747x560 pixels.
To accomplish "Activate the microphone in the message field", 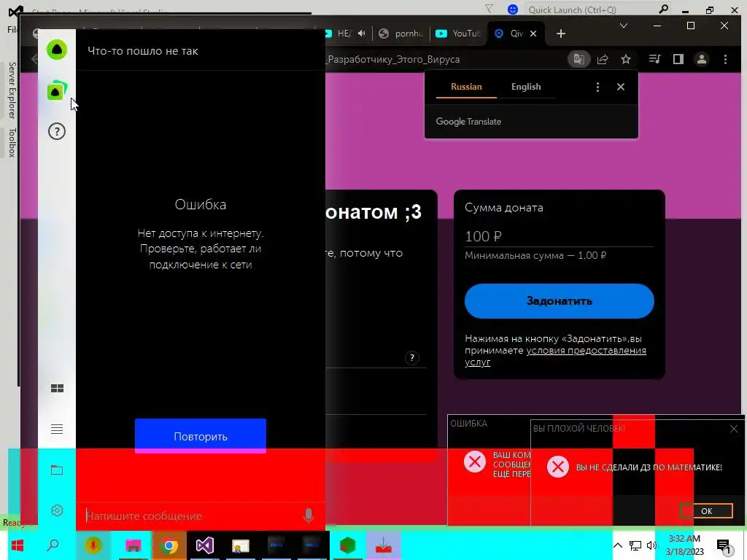I will [309, 516].
